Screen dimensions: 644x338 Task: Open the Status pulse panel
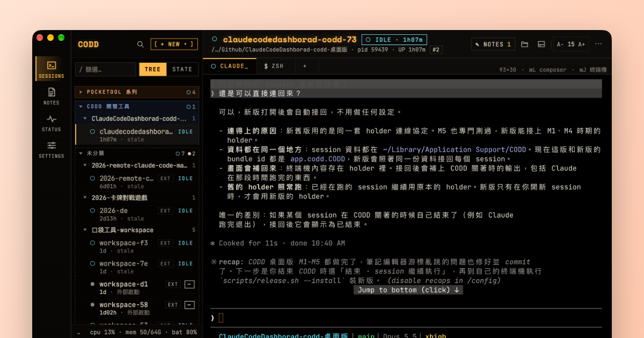coord(52,122)
